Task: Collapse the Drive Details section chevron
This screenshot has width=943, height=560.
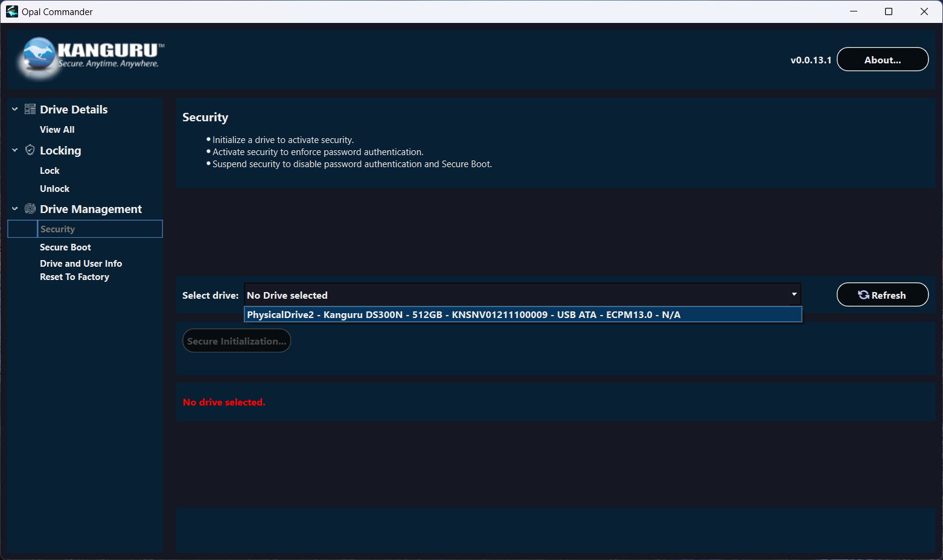Action: 15,109
